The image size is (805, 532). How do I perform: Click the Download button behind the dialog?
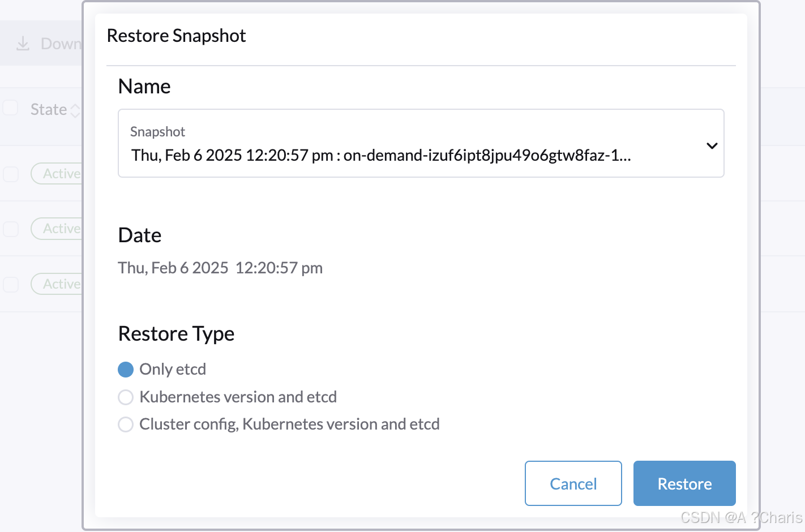pyautogui.click(x=42, y=44)
